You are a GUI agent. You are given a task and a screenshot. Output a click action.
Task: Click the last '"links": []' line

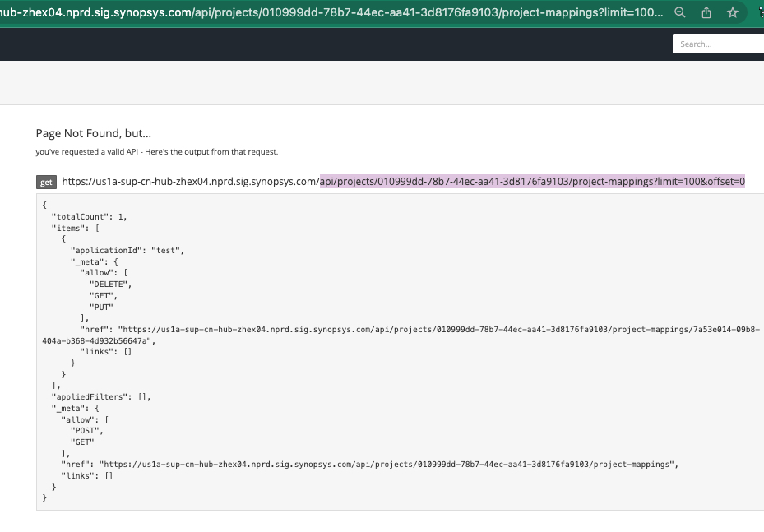86,475
